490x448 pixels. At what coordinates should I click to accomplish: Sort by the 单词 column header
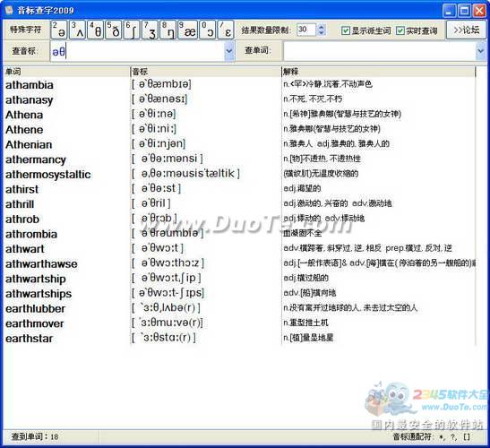(x=67, y=72)
